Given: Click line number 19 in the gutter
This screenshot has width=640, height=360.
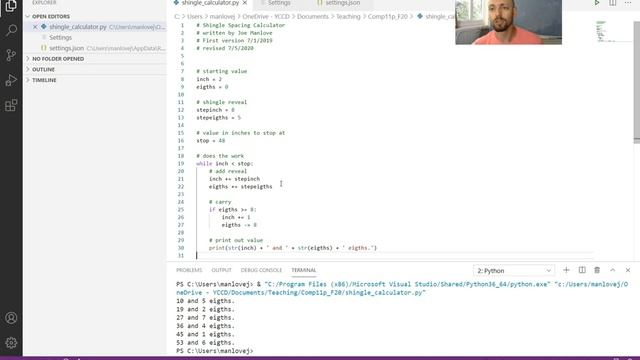Looking at the screenshot, I should tap(181, 164).
